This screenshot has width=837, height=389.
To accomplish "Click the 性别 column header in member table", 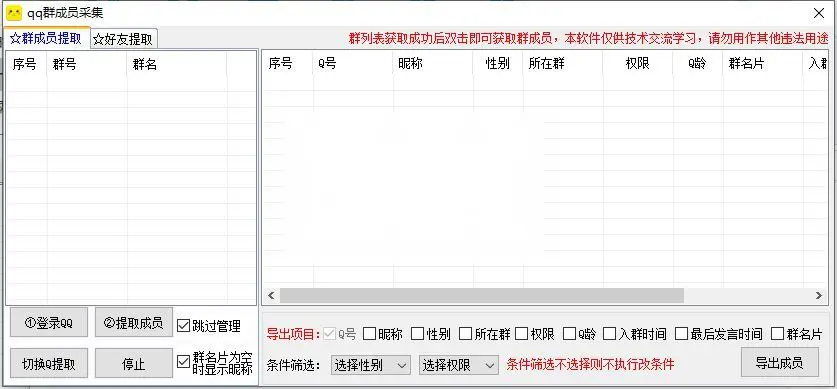I will [x=498, y=64].
